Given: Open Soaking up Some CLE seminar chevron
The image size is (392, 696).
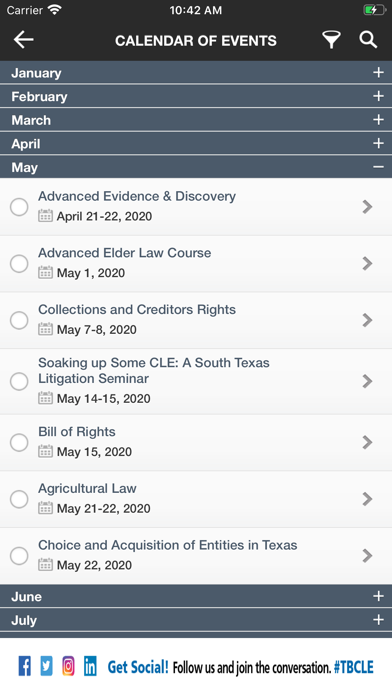Looking at the screenshot, I should point(367,381).
